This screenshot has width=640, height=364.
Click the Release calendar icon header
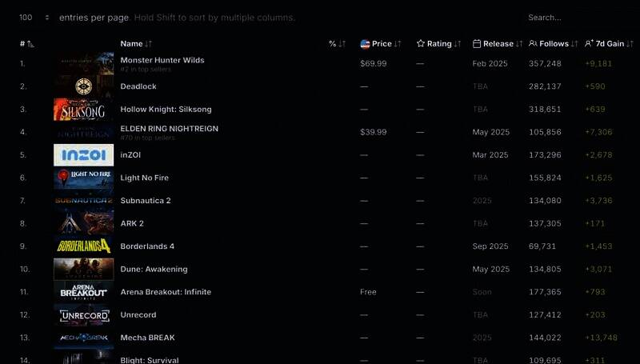477,44
